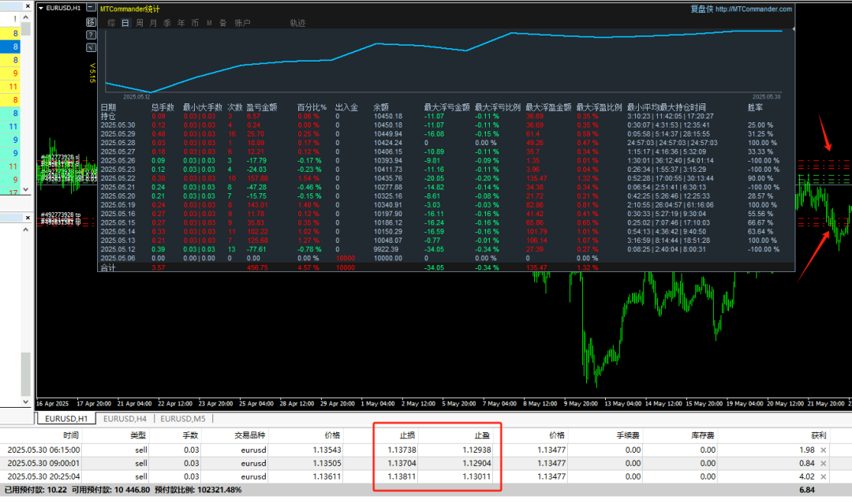Open the EURUSD,H1 chart title dropdown triangle
Image resolution: width=852 pixels, height=504 pixels.
[41, 8]
